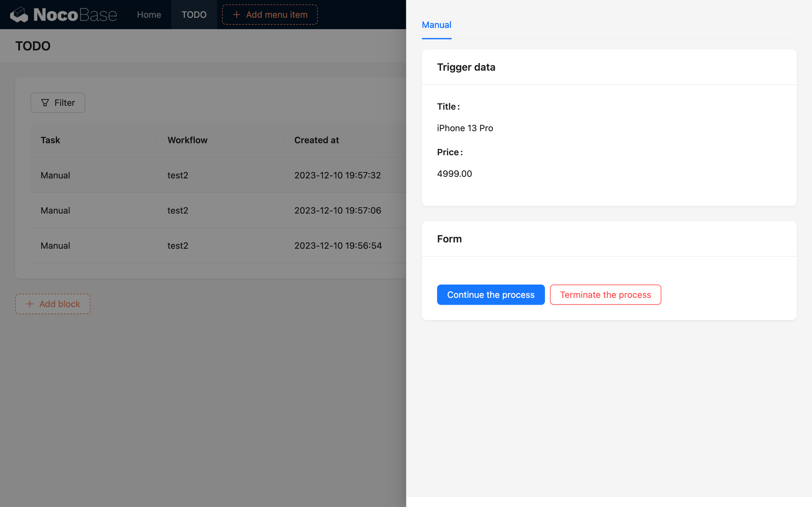The width and height of the screenshot is (812, 507).
Task: Select the Filter funnel icon
Action: (x=45, y=103)
